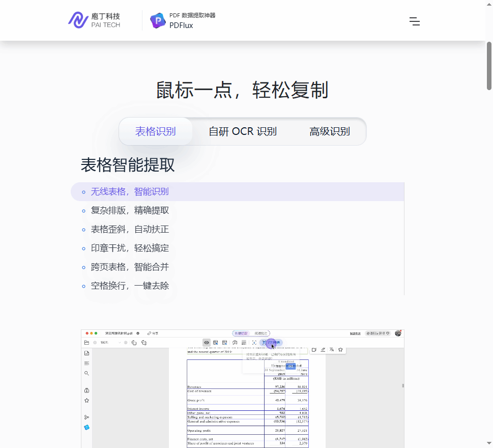493x448 pixels.
Task: Open the hamburger menu in header
Action: pyautogui.click(x=415, y=21)
